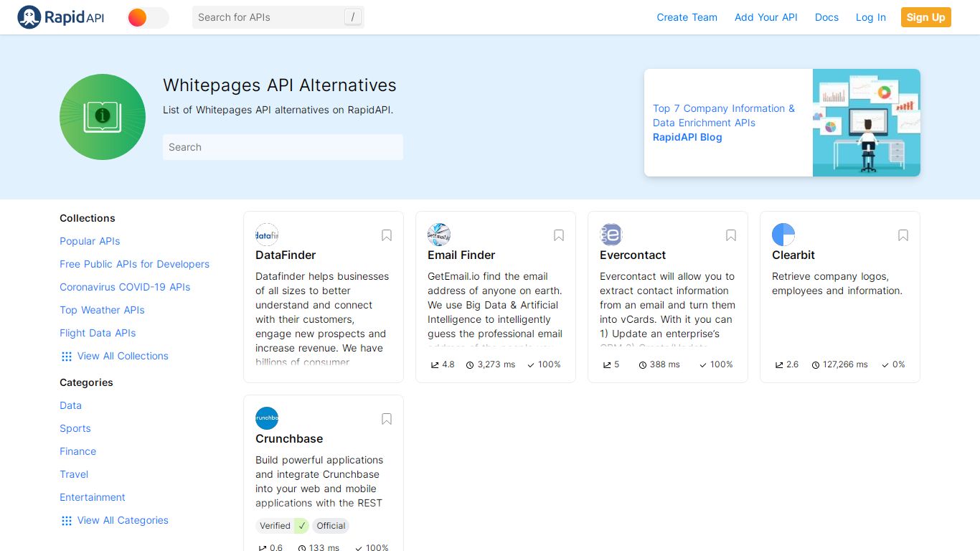The height and width of the screenshot is (551, 980).
Task: Select the Travel category
Action: click(x=74, y=474)
